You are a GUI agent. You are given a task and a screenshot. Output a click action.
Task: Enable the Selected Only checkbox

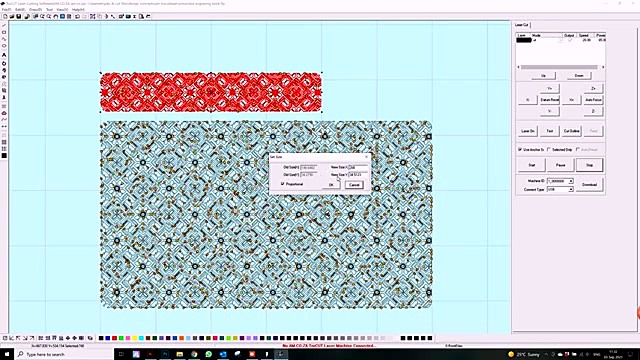click(549, 149)
